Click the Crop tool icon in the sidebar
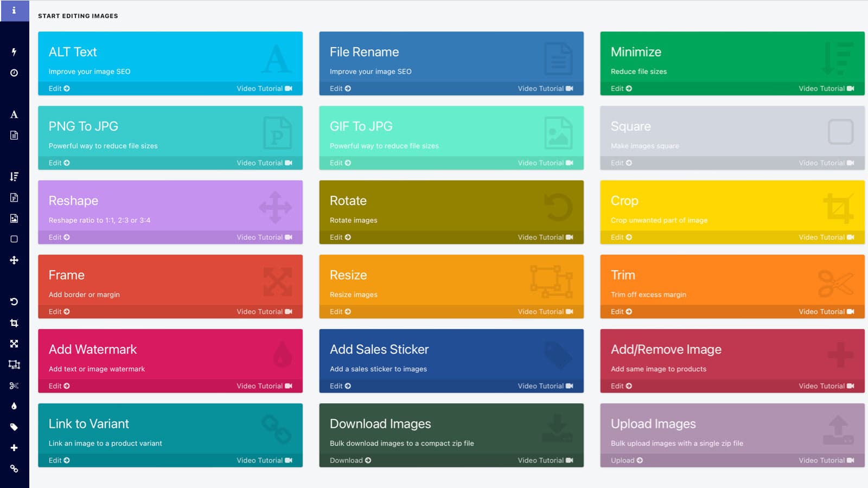 pos(15,323)
